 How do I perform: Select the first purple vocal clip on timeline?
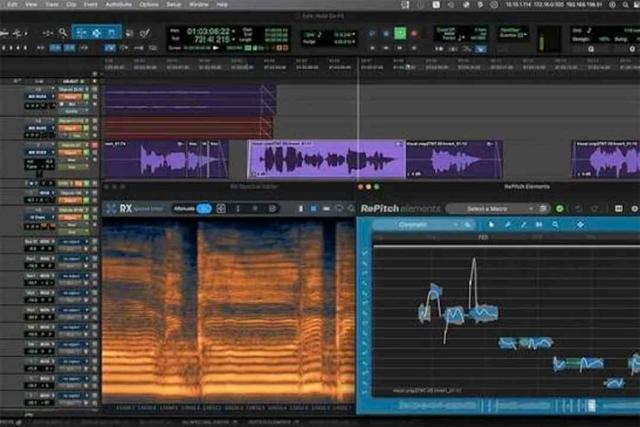[173, 160]
